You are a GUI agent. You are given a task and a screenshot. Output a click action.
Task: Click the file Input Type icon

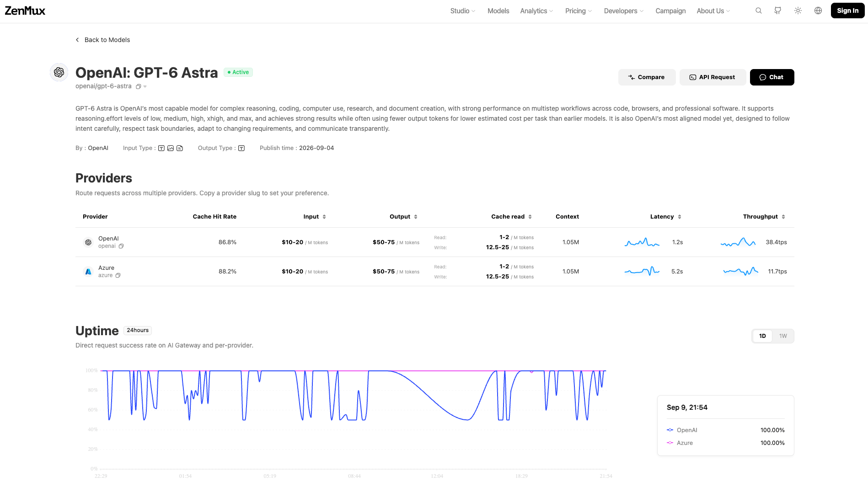[x=180, y=148]
